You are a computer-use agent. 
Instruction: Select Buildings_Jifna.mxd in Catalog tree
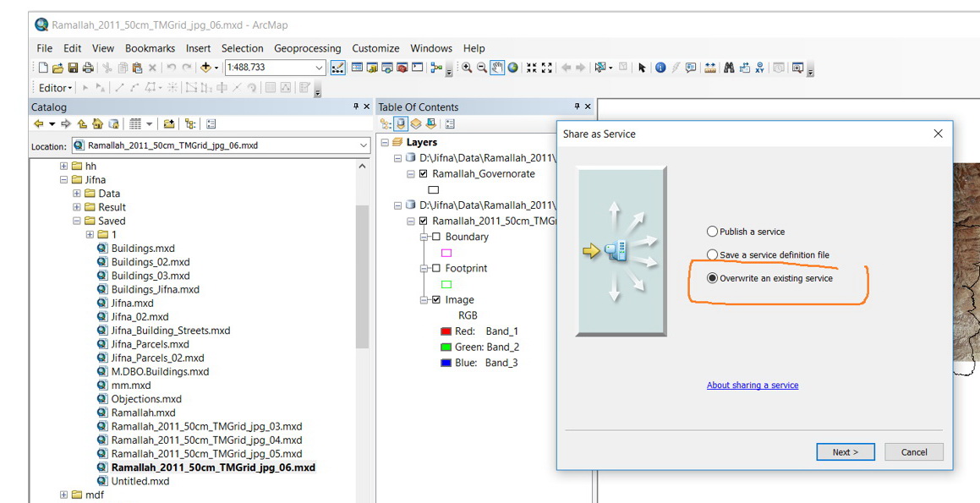pyautogui.click(x=149, y=289)
